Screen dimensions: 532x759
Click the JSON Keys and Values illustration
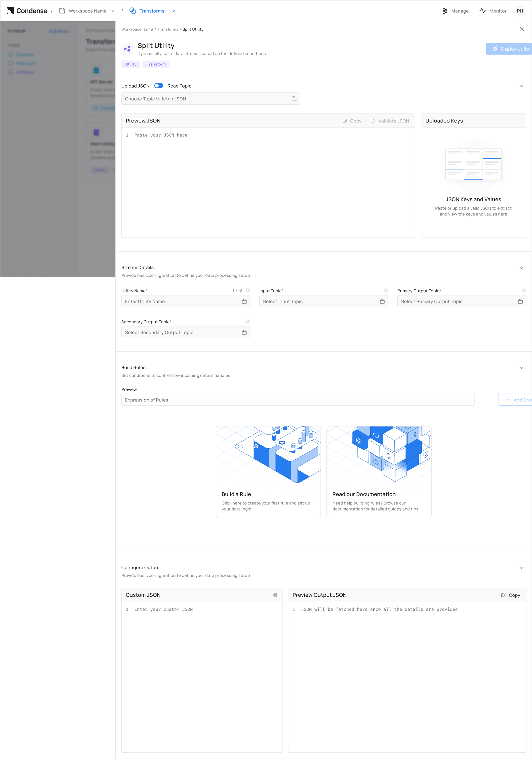(473, 164)
